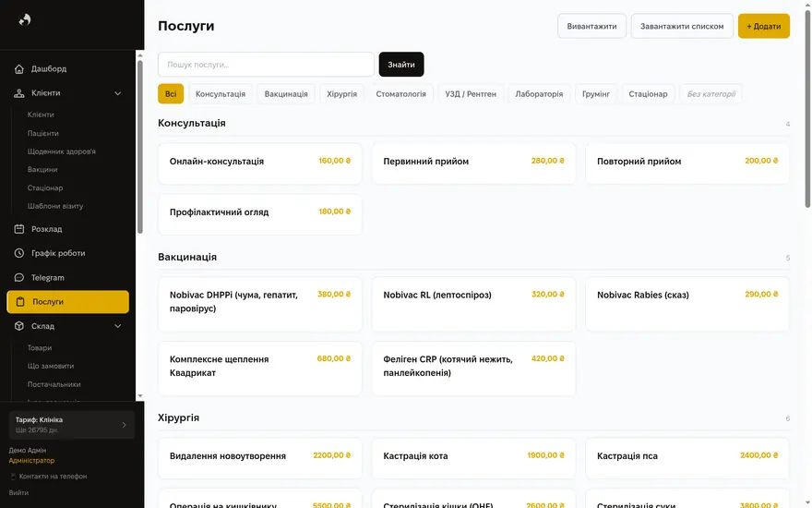
Task: Open the Шаблони візиту submenu item
Action: pos(55,206)
